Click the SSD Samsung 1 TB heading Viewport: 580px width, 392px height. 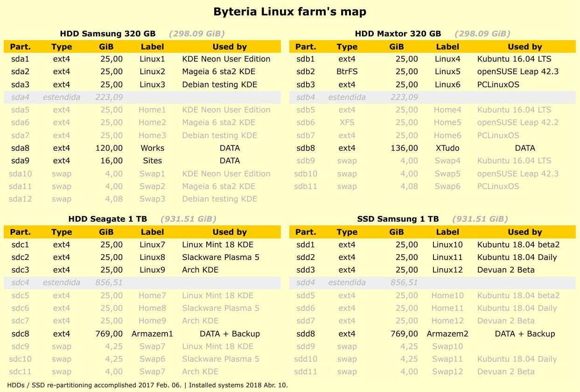(x=398, y=218)
